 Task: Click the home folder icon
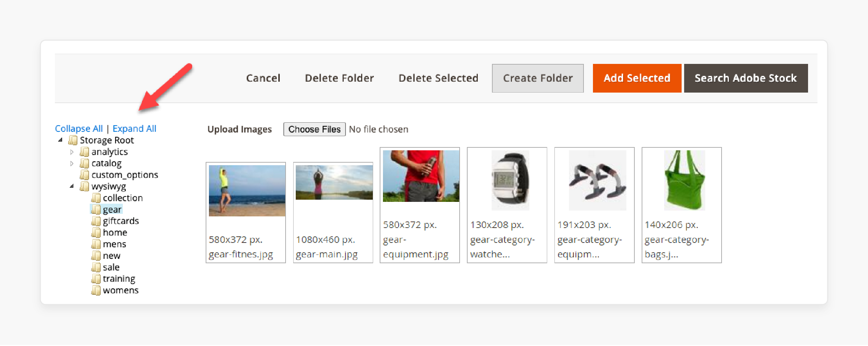96,233
